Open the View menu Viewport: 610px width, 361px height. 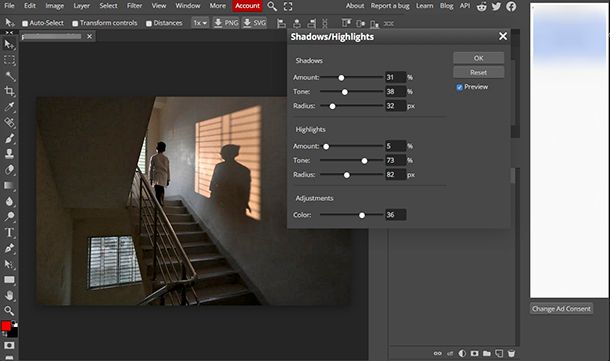(x=159, y=6)
